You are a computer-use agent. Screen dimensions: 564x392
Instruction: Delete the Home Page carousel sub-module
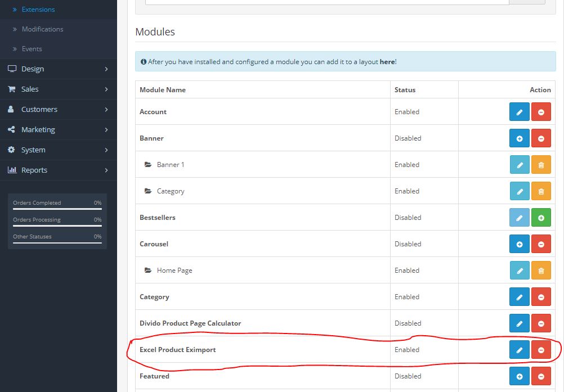540,270
